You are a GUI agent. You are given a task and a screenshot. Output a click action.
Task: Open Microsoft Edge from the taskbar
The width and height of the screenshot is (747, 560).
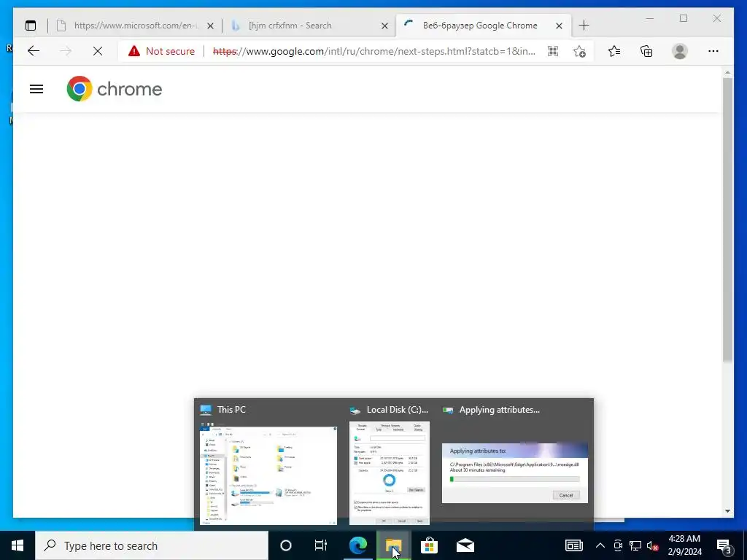[x=357, y=545]
